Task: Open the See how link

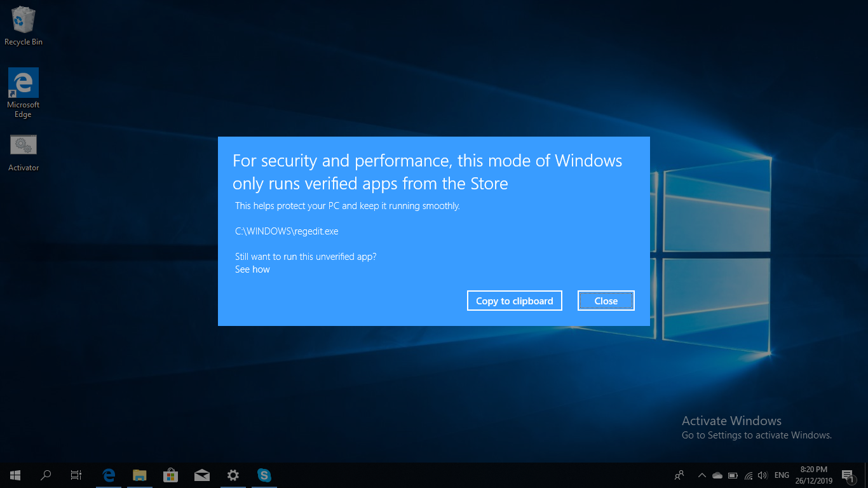Action: click(252, 269)
